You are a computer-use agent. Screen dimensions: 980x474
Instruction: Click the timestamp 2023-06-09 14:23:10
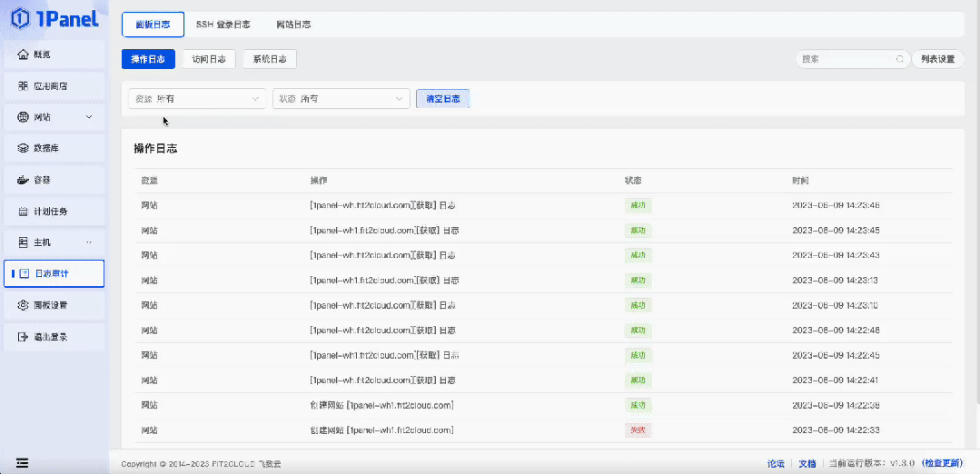tap(836, 305)
